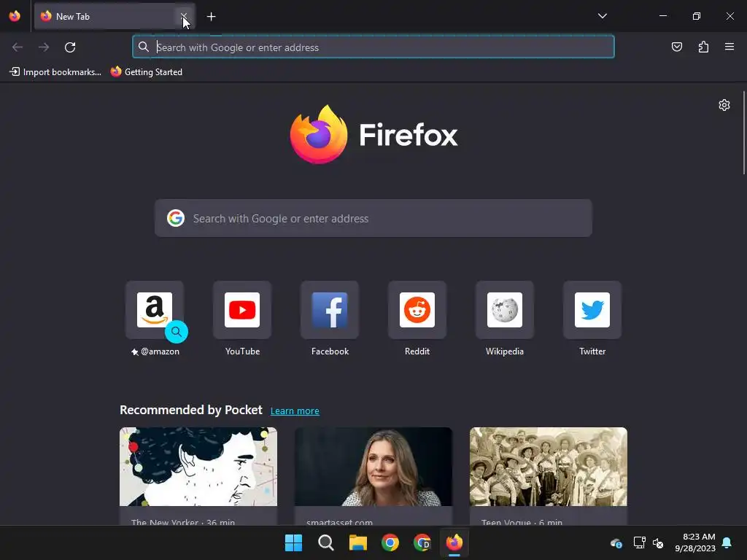Open the Getting Started bookmark
Screen dimensions: 747x560
147,72
